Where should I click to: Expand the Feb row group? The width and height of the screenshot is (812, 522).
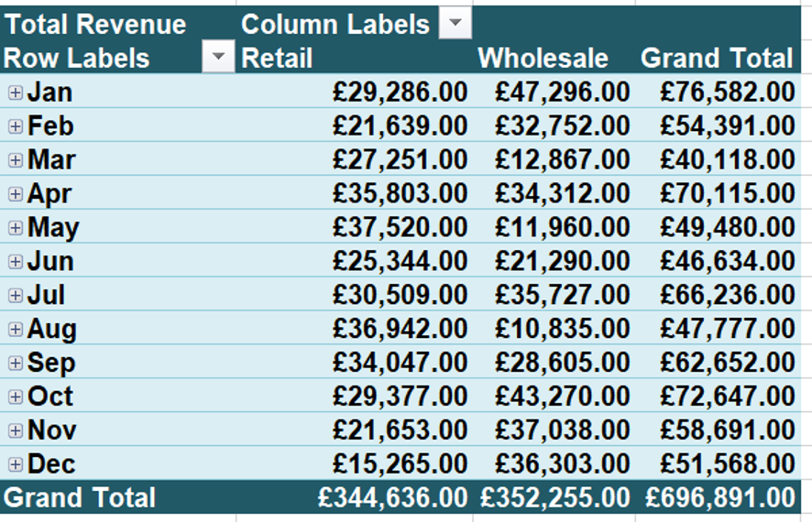coord(15,126)
